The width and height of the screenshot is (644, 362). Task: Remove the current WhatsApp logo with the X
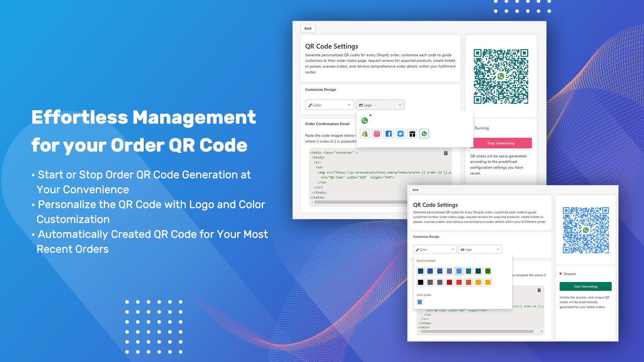(370, 115)
